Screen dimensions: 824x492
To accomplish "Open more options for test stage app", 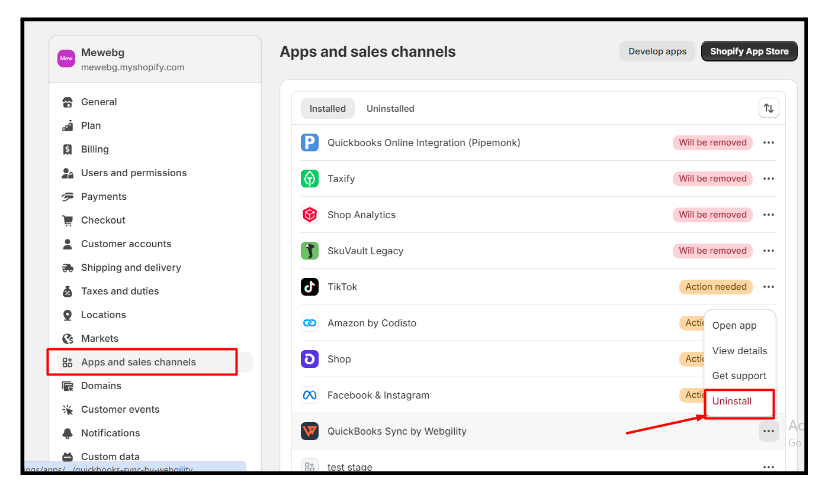I will (768, 467).
